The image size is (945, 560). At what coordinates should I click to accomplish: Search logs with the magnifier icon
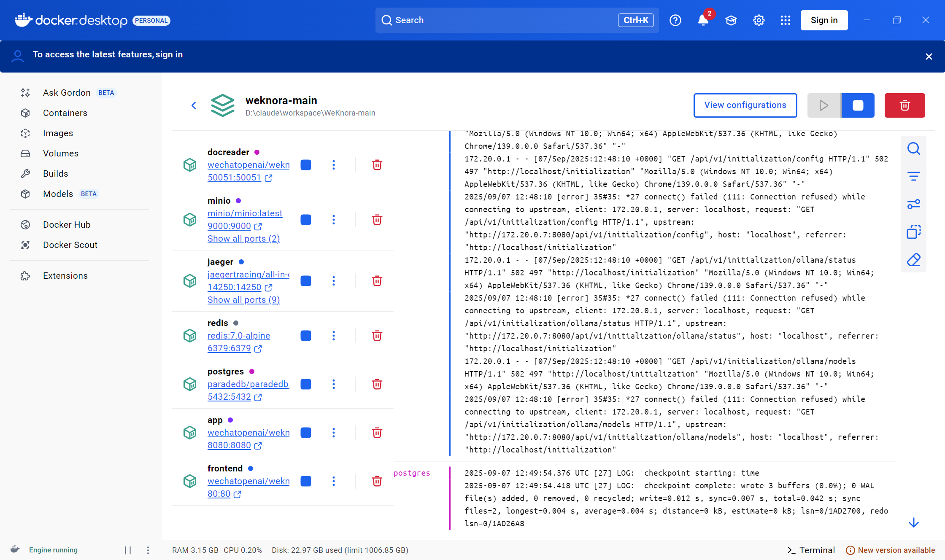coord(914,148)
